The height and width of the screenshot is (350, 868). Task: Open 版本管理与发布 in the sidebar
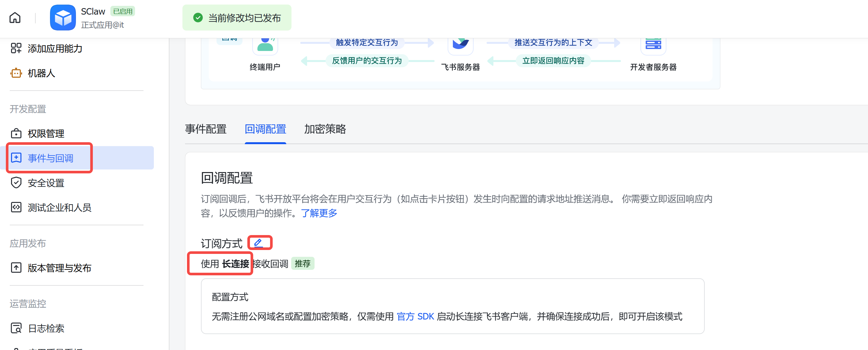pos(59,268)
